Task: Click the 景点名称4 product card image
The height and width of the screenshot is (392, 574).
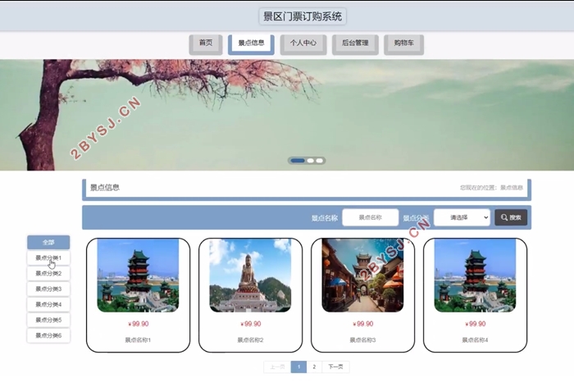Action: coord(475,276)
